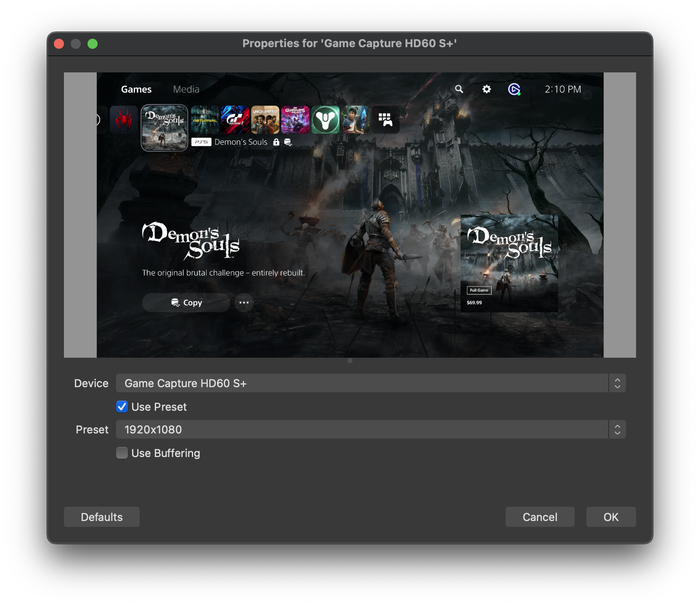Select the Spider-Man game tile
Viewport: 700px width, 606px height.
click(124, 120)
